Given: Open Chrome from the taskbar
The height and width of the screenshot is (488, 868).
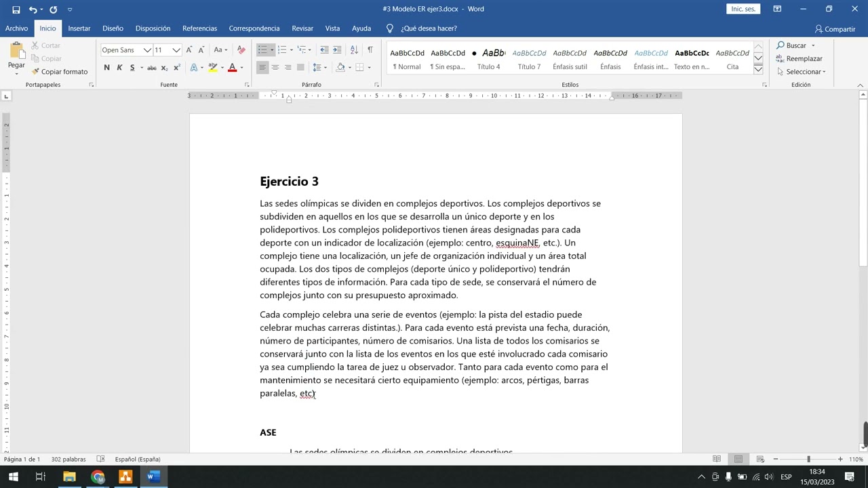Looking at the screenshot, I should pos(98,477).
